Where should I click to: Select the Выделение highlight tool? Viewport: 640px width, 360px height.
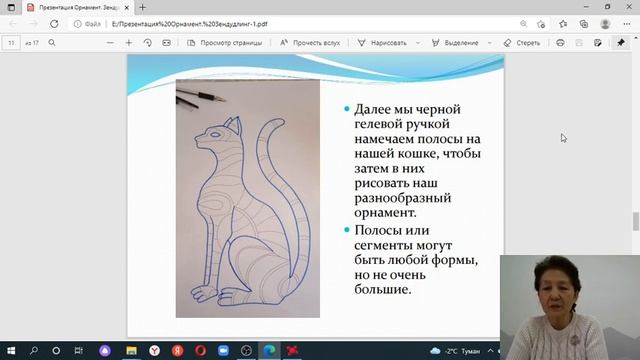455,43
